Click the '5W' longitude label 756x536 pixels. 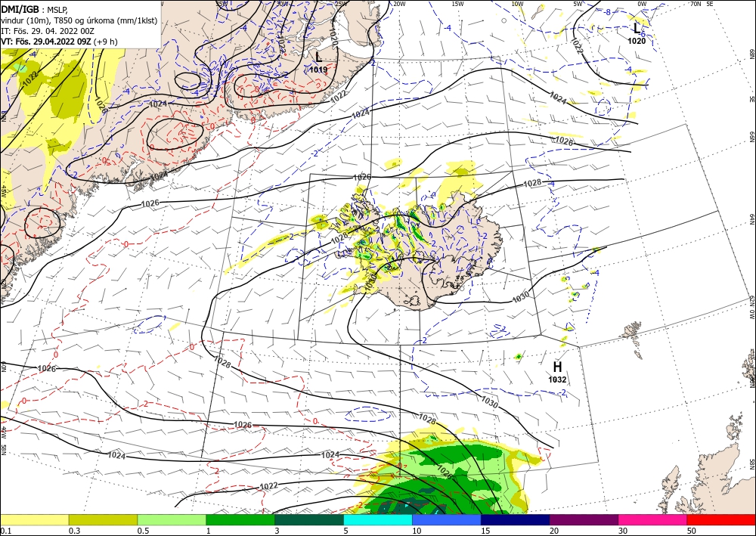click(578, 4)
